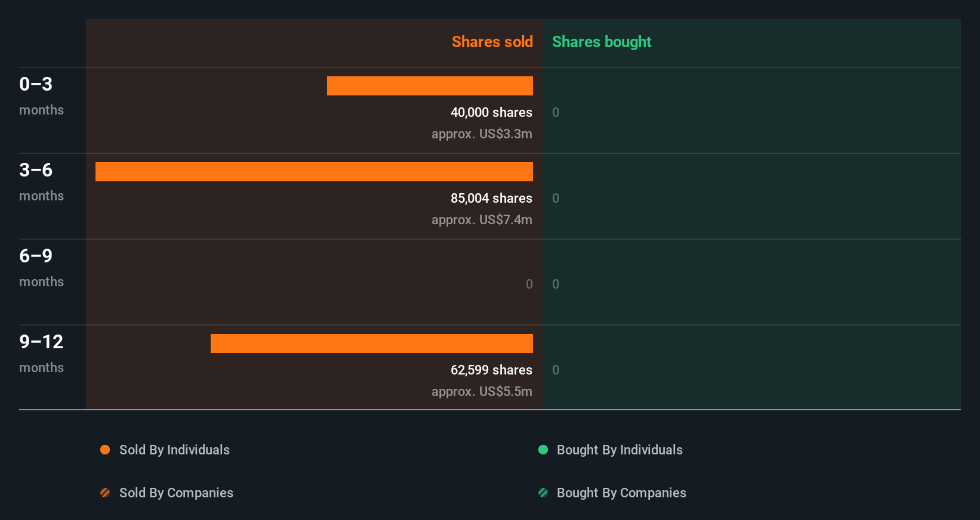Image resolution: width=980 pixels, height=520 pixels.
Task: Click the 85,004 shares value label
Action: click(x=491, y=198)
